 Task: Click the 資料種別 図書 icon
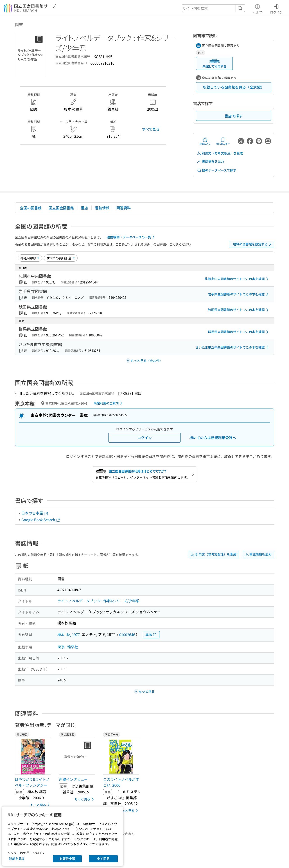pos(34,102)
